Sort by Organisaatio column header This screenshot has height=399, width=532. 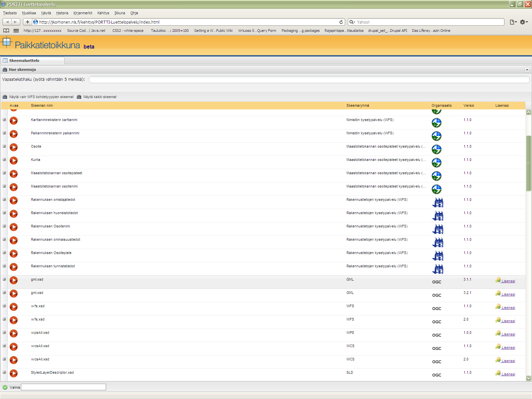tap(446, 105)
